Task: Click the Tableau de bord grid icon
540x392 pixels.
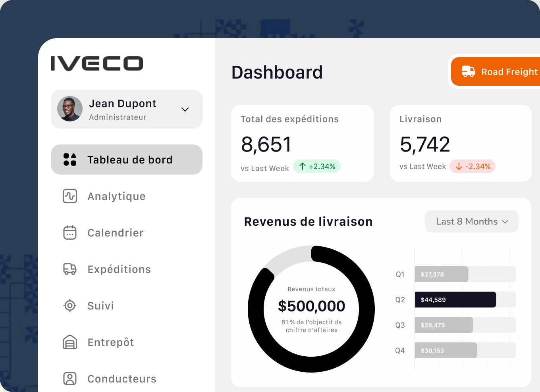Action: (70, 159)
